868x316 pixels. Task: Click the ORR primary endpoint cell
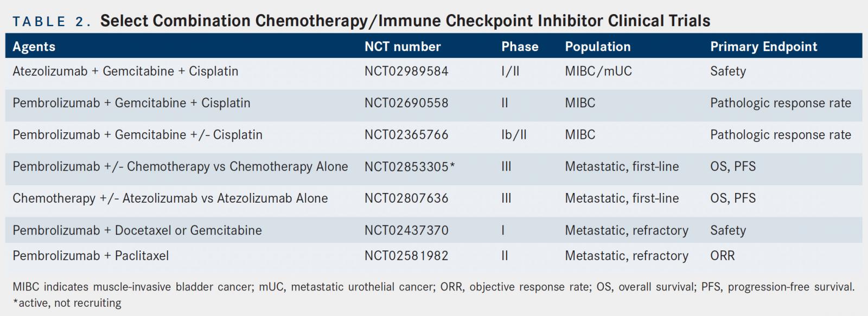[x=722, y=256]
